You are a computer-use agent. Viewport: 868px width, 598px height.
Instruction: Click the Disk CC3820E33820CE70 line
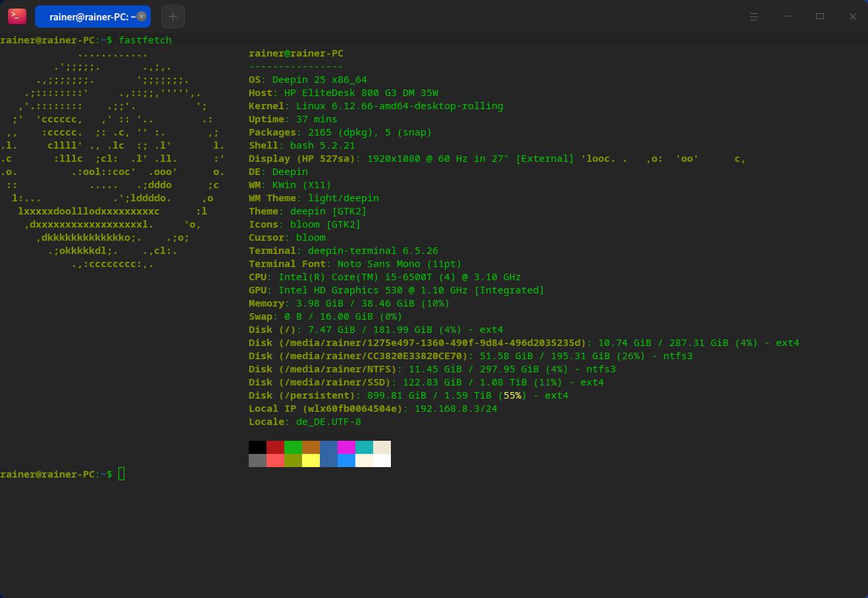pyautogui.click(x=471, y=356)
